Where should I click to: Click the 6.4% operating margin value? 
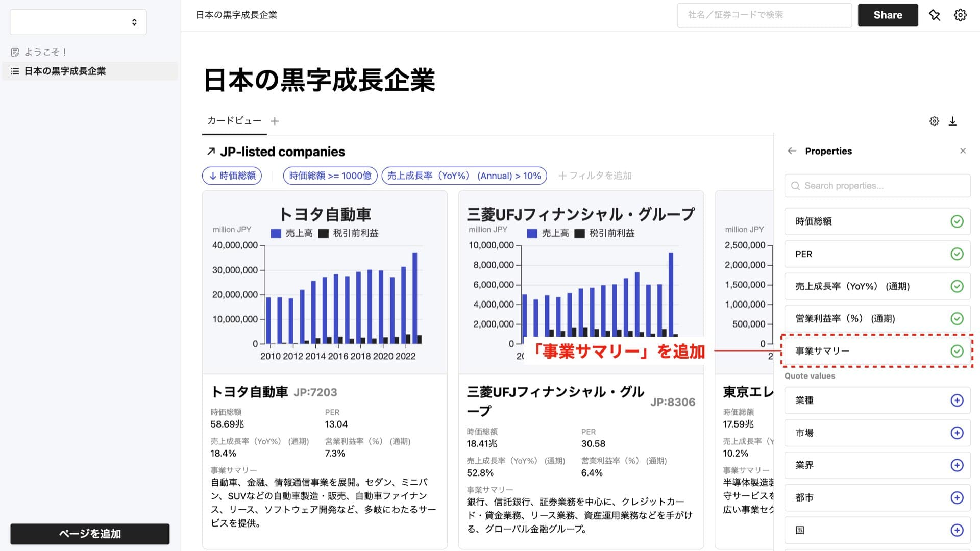coord(592,473)
